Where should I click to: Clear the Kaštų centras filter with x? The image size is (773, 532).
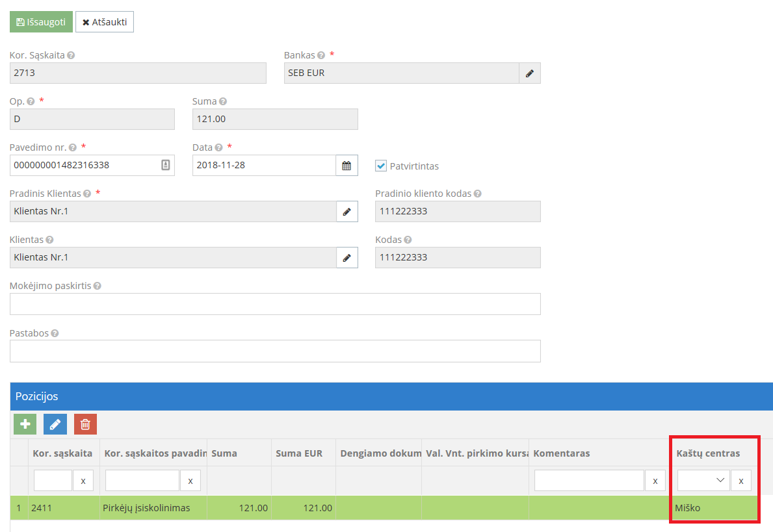741,481
